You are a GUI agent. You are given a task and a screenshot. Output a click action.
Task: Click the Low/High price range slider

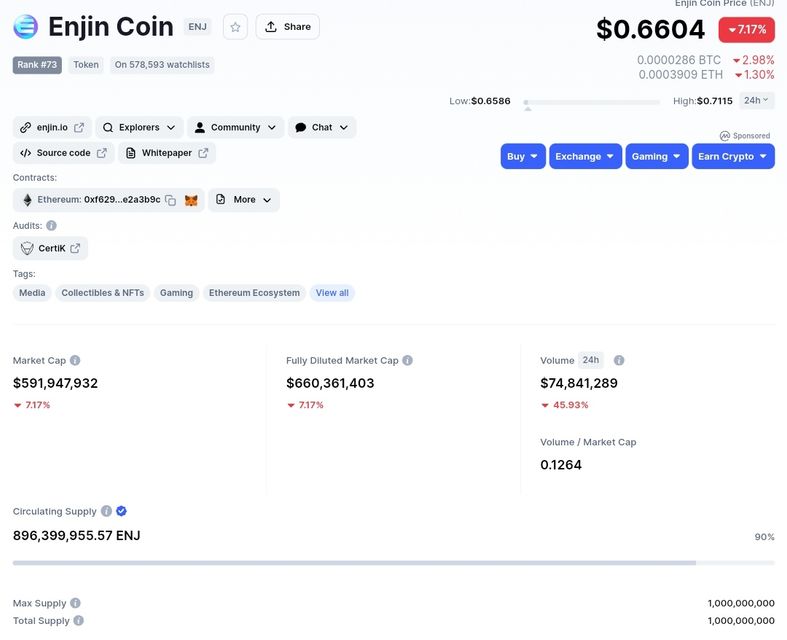(592, 102)
